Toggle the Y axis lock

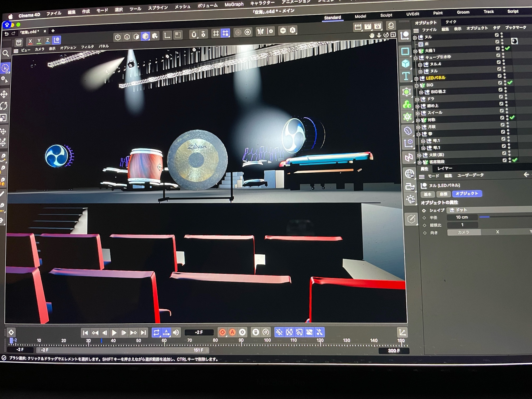point(39,41)
